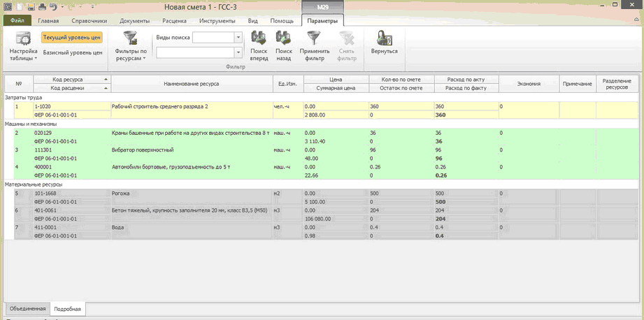The image size is (644, 320).
Task: Open the Файл menu
Action: 17,21
